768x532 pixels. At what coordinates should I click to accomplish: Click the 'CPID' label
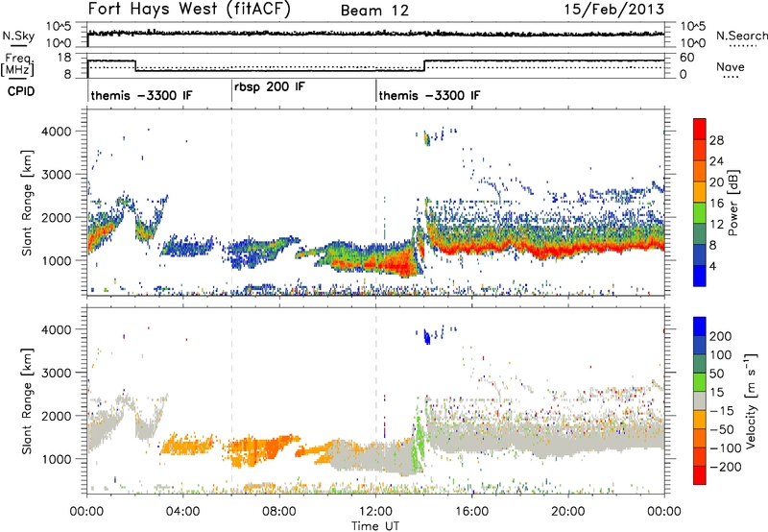click(21, 91)
